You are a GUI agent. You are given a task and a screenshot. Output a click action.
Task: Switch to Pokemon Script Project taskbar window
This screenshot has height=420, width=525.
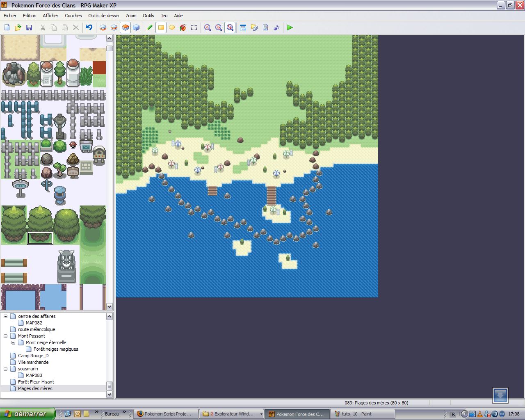pyautogui.click(x=166, y=414)
